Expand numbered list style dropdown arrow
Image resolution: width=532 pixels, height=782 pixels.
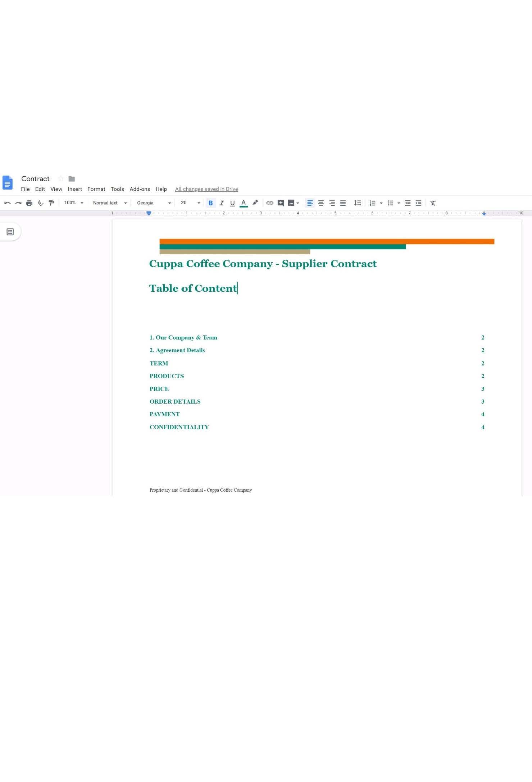click(x=381, y=204)
